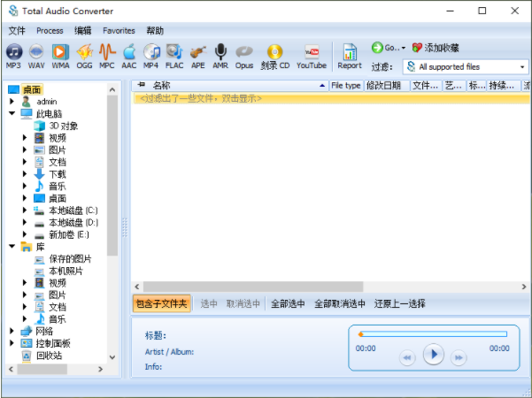Click the Opus format icon

(244, 57)
